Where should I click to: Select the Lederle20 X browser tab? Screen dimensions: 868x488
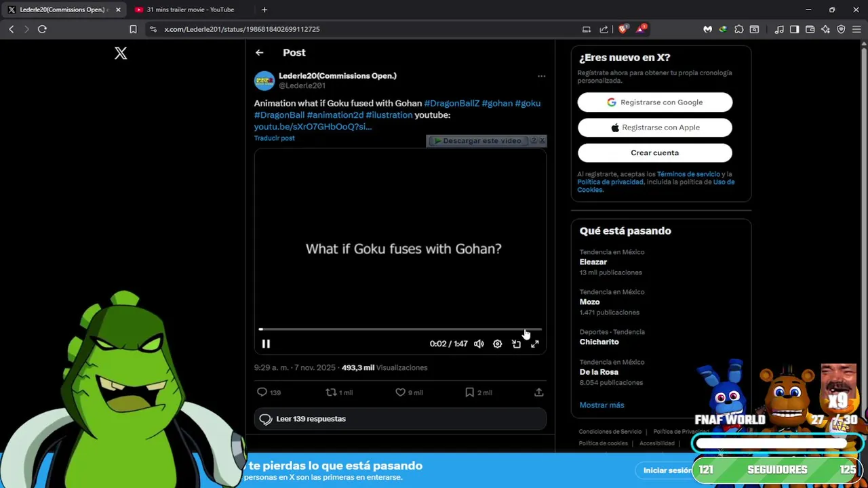pos(62,9)
